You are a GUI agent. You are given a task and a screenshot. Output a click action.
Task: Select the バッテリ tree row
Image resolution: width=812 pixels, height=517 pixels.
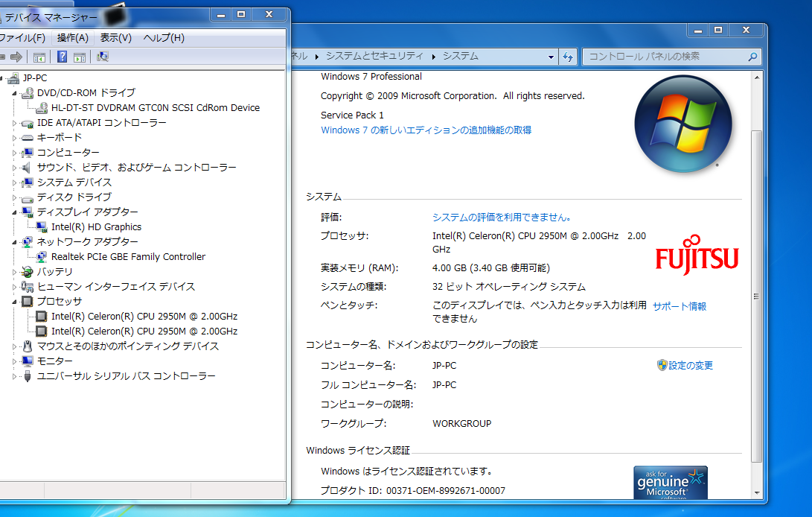[x=54, y=272]
